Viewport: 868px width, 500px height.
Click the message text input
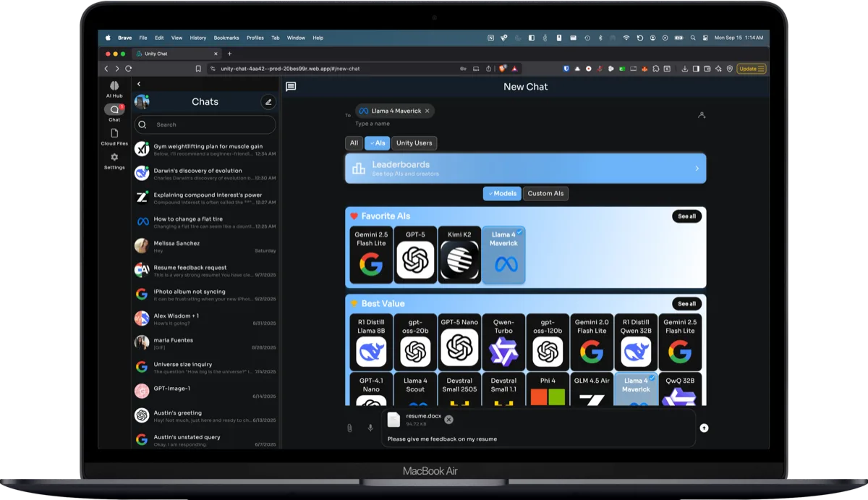click(x=538, y=439)
